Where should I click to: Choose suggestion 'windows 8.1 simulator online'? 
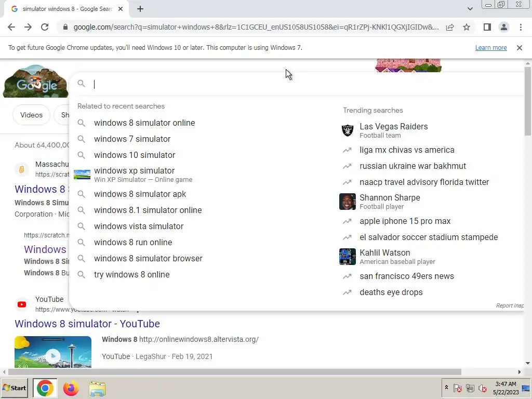point(148,210)
